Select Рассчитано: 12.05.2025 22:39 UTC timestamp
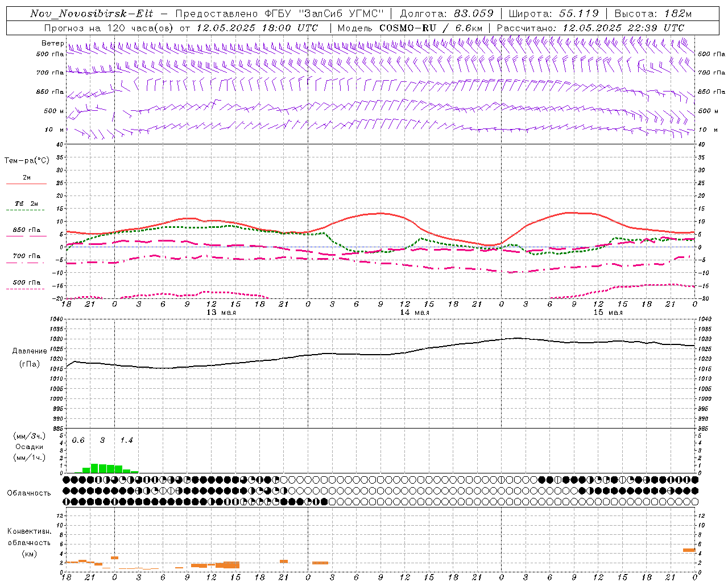The image size is (728, 582). (590, 28)
